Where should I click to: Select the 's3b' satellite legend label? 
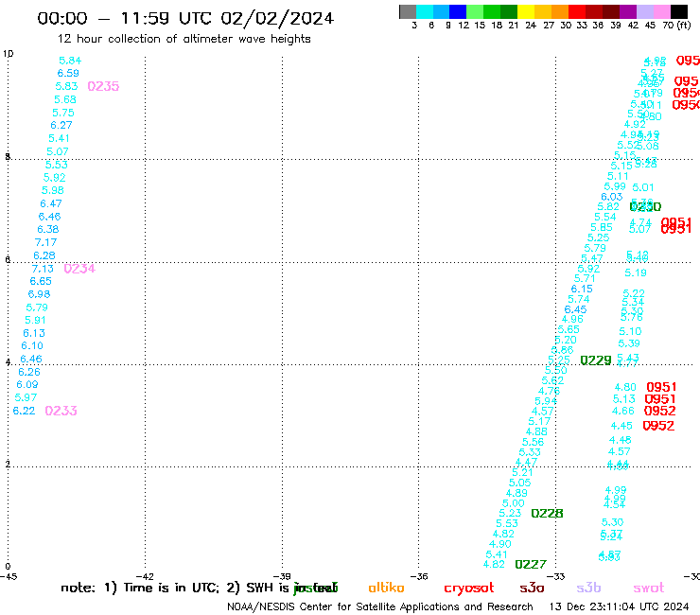588,588
